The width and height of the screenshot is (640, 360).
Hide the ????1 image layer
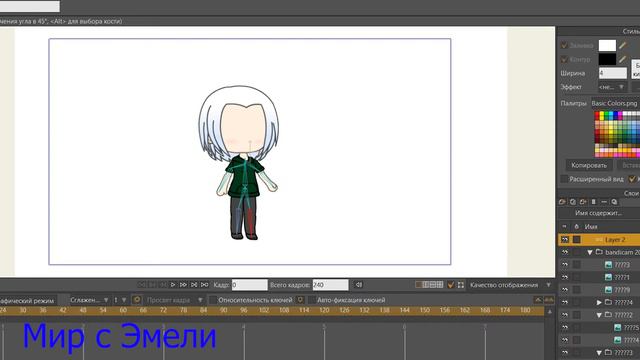point(565,277)
